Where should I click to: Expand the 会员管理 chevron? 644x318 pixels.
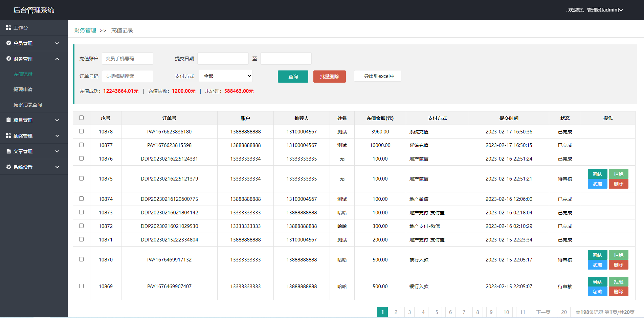pos(57,43)
